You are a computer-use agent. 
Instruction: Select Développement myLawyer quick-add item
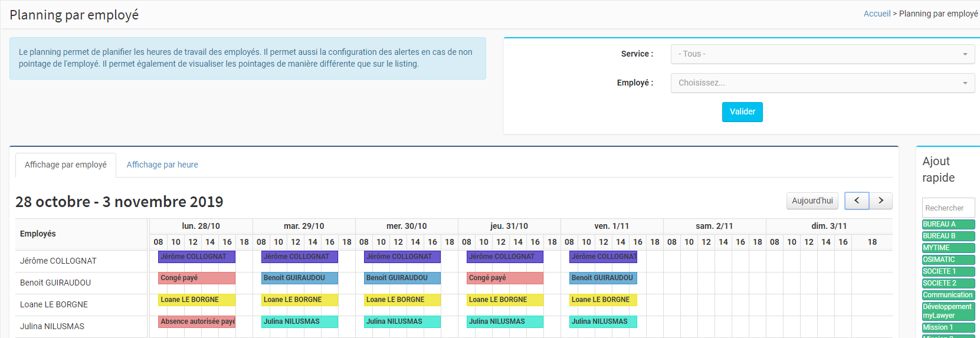948,311
